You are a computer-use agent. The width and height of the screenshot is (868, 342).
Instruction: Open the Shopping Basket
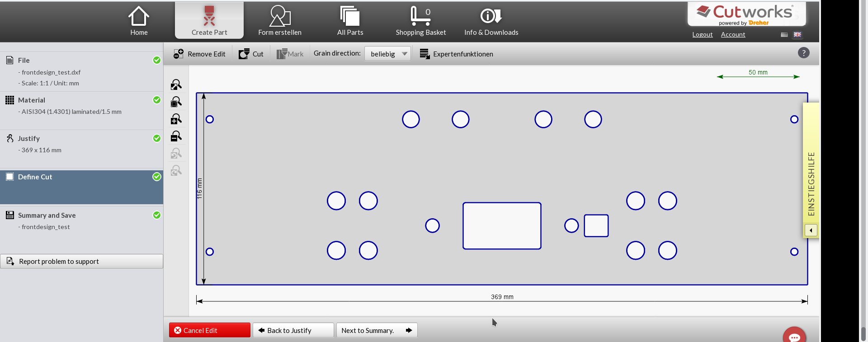coord(420,21)
